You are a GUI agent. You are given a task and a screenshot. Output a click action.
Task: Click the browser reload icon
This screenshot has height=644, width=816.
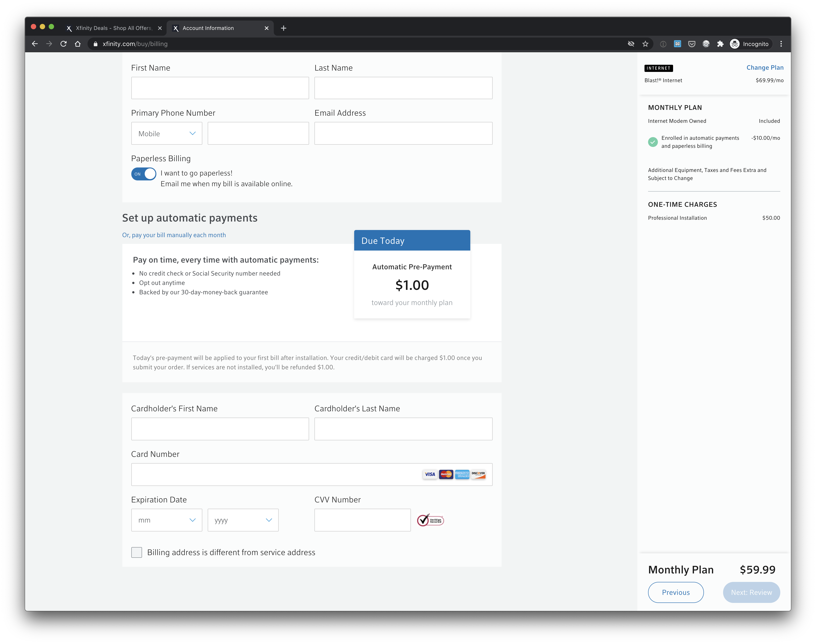(63, 44)
